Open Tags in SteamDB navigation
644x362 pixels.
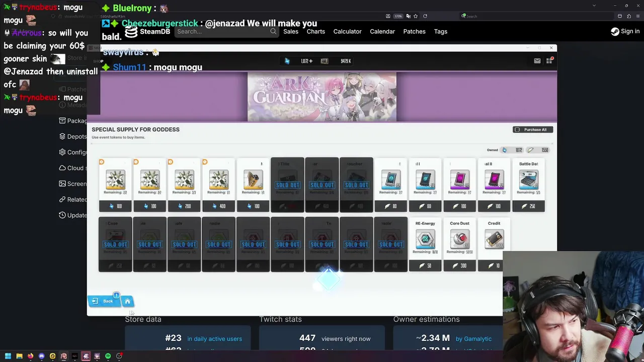pos(441,31)
